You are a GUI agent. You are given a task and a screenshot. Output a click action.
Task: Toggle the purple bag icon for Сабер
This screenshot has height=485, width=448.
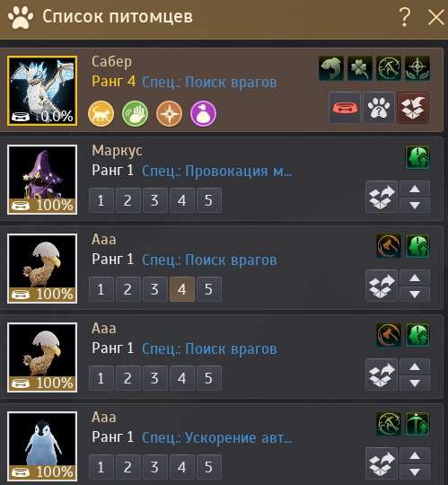[203, 113]
